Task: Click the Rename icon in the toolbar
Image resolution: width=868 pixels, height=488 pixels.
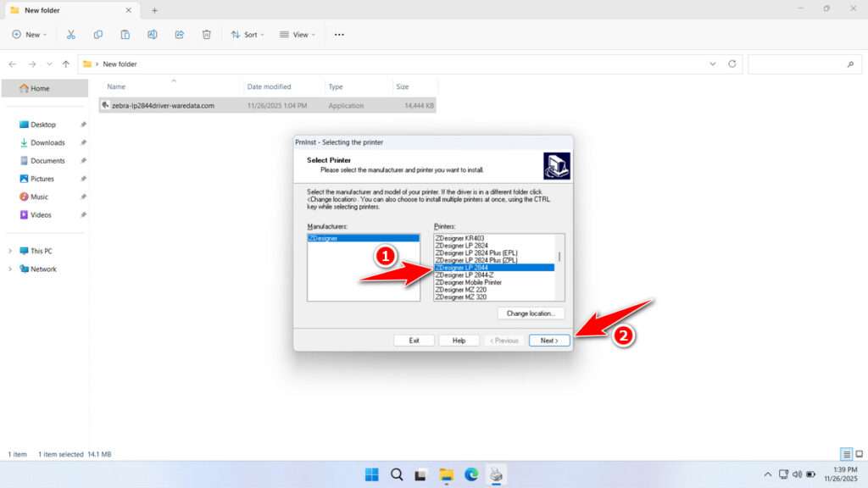Action: 153,34
